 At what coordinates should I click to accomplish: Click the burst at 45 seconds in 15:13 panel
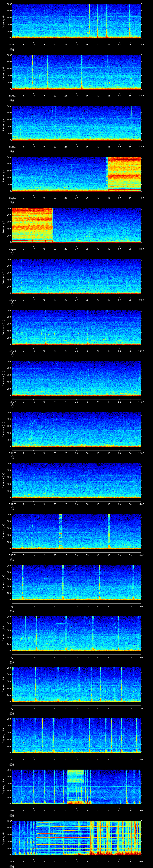(109, 531)
